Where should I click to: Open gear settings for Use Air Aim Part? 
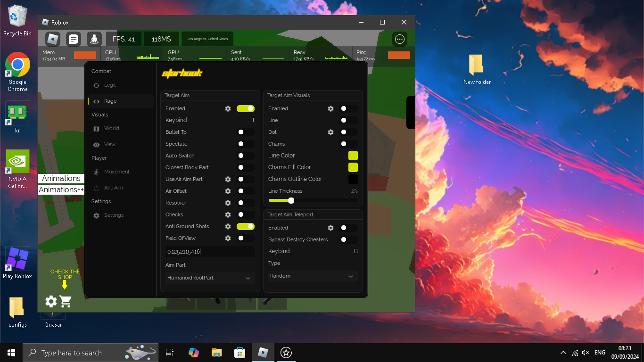point(228,179)
